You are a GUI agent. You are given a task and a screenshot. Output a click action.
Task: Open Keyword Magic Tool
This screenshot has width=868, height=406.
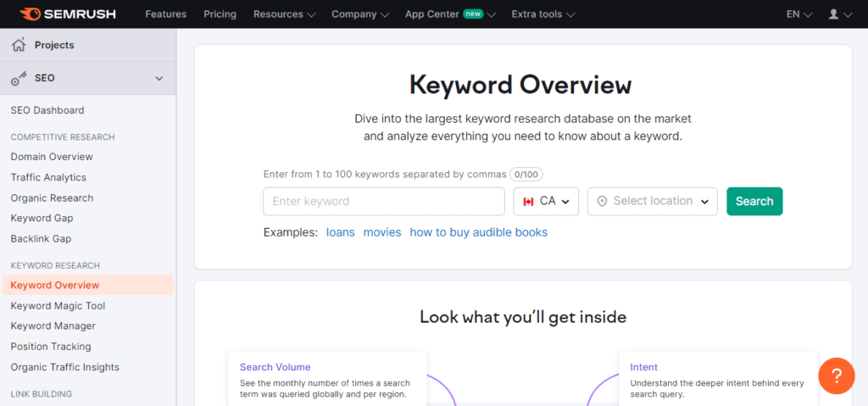(x=58, y=306)
